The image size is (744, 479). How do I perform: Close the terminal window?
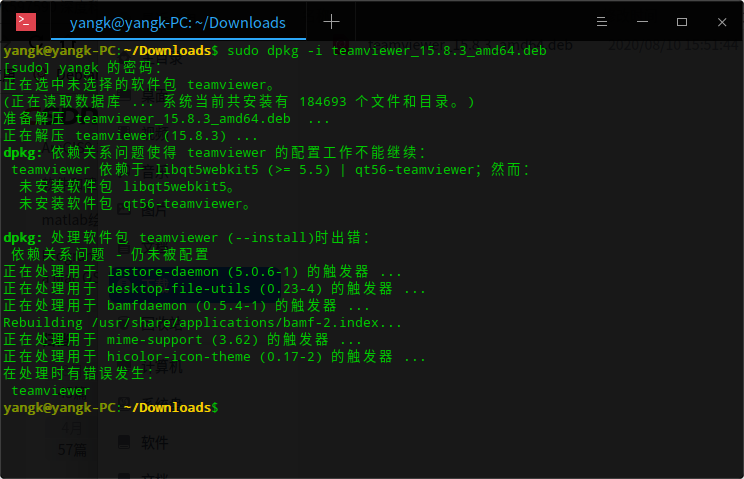pos(722,22)
